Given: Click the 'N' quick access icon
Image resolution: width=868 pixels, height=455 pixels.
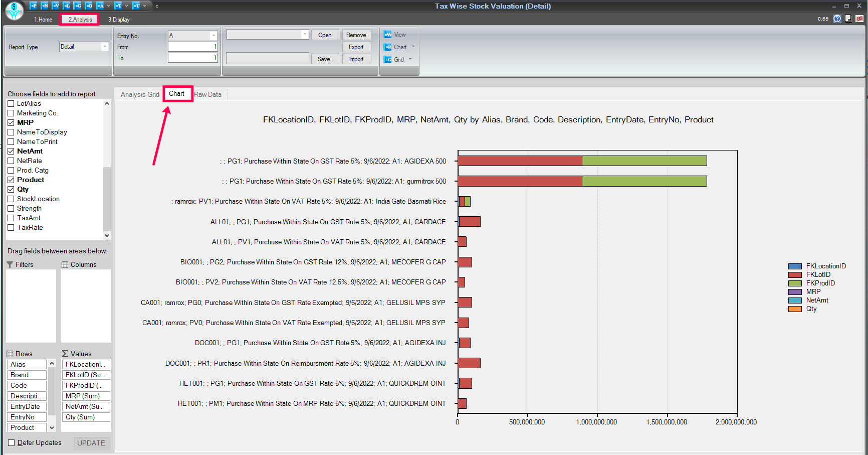Looking at the screenshot, I should 44,6.
